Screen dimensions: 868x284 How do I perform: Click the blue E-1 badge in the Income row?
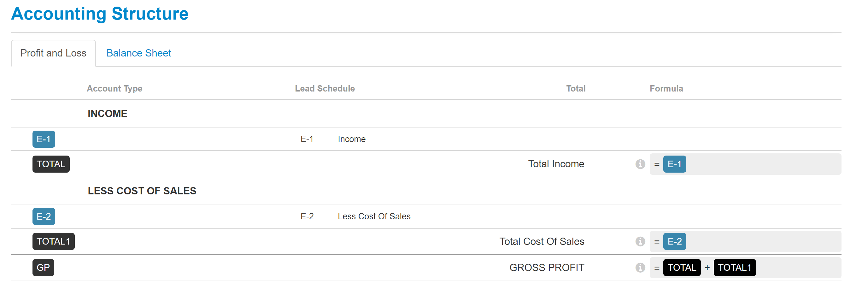pyautogui.click(x=44, y=139)
